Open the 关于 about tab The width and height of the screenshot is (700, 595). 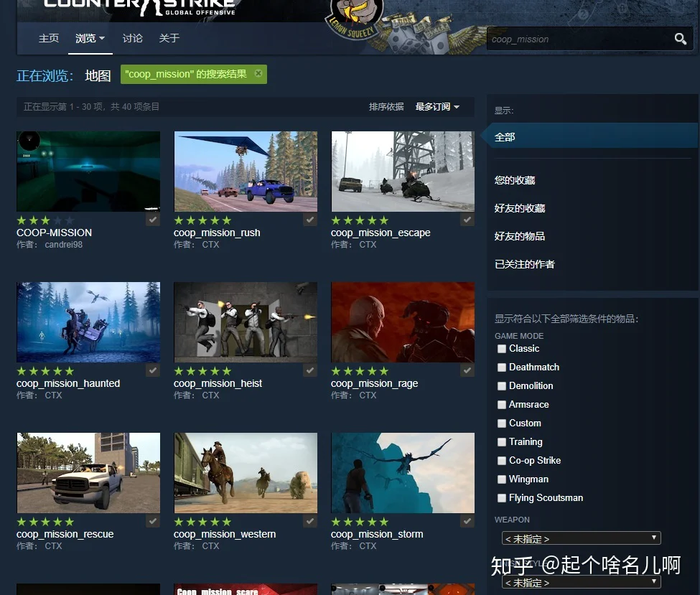169,38
